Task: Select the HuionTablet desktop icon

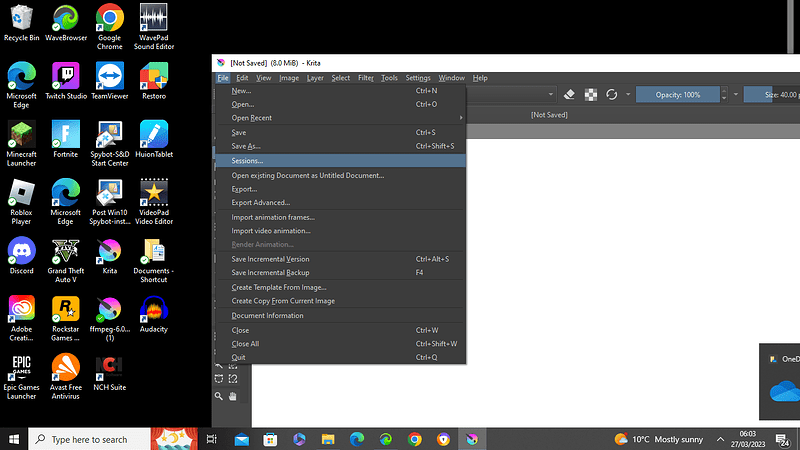Action: (154, 139)
